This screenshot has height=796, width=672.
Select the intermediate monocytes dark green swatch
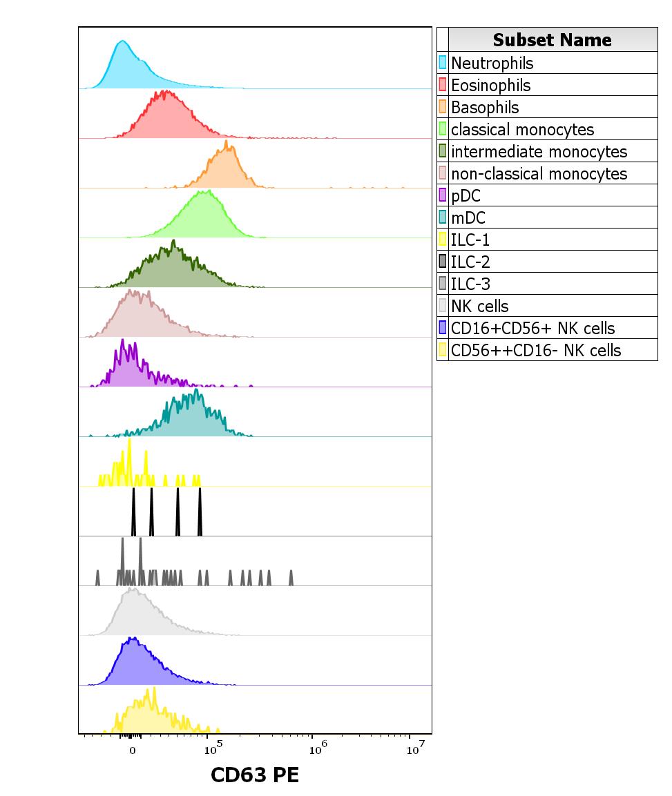point(443,151)
